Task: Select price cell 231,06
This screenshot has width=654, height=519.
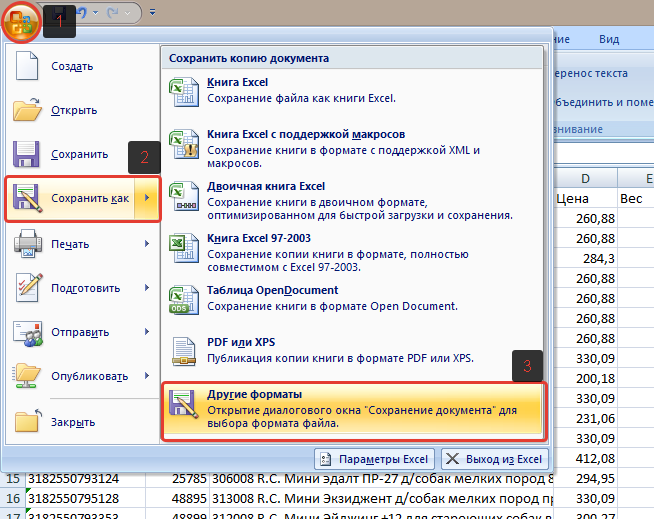Action: [x=586, y=418]
